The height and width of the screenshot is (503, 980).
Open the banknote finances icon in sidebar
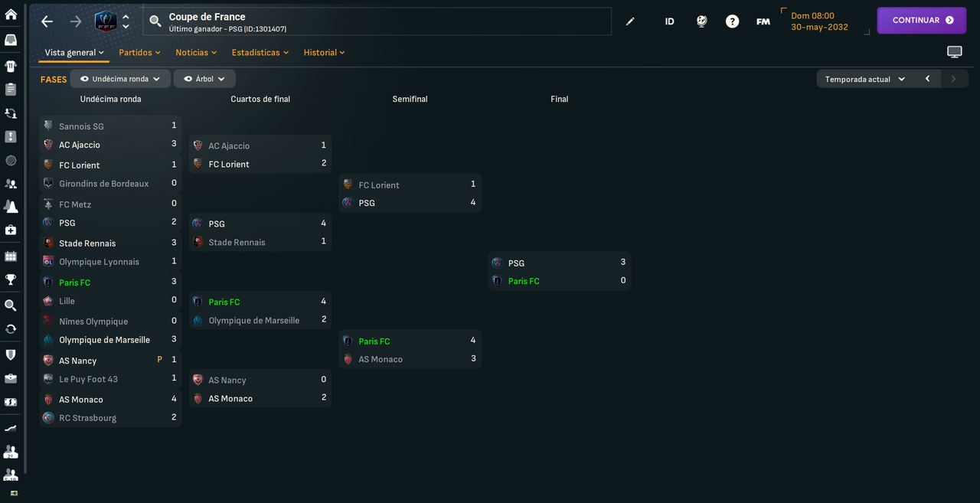pos(11,402)
